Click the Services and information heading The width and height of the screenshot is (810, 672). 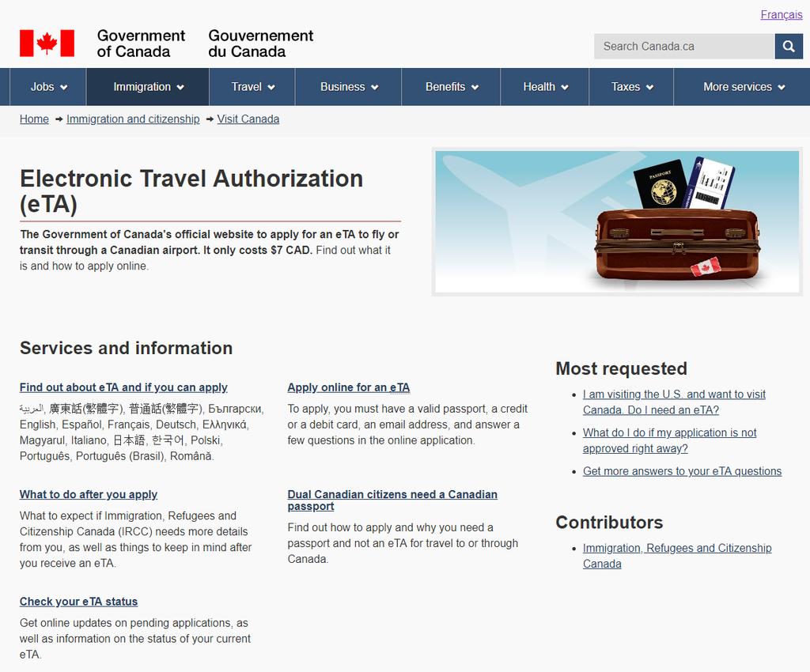click(x=126, y=349)
